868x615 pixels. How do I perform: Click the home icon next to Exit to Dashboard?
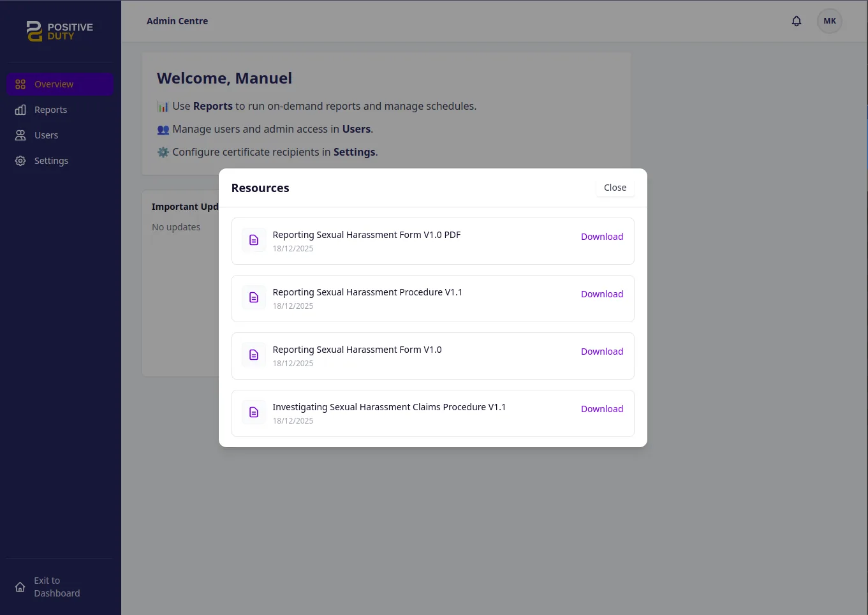[19, 586]
